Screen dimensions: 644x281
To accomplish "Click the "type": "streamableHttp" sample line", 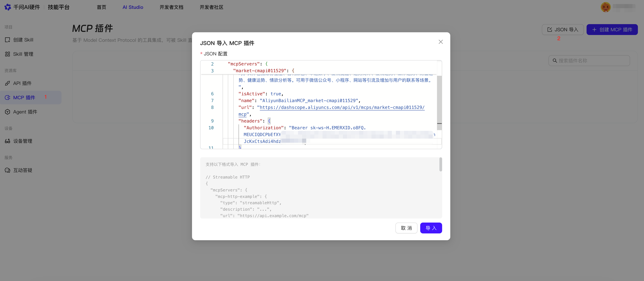I will [251, 203].
